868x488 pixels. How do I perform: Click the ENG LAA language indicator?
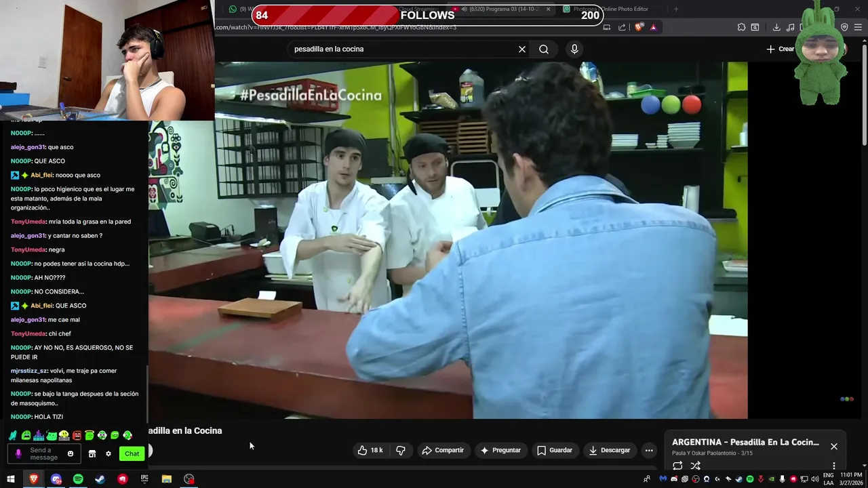(828, 479)
